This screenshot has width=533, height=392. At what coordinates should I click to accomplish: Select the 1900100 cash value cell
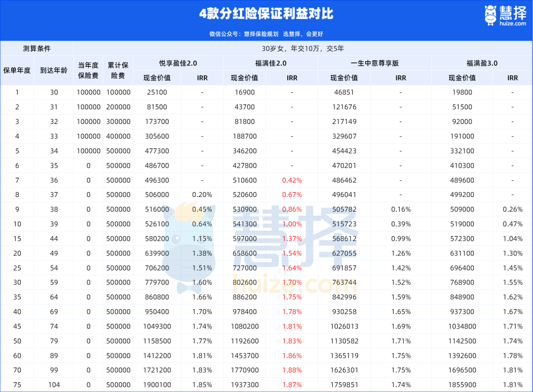click(x=156, y=385)
